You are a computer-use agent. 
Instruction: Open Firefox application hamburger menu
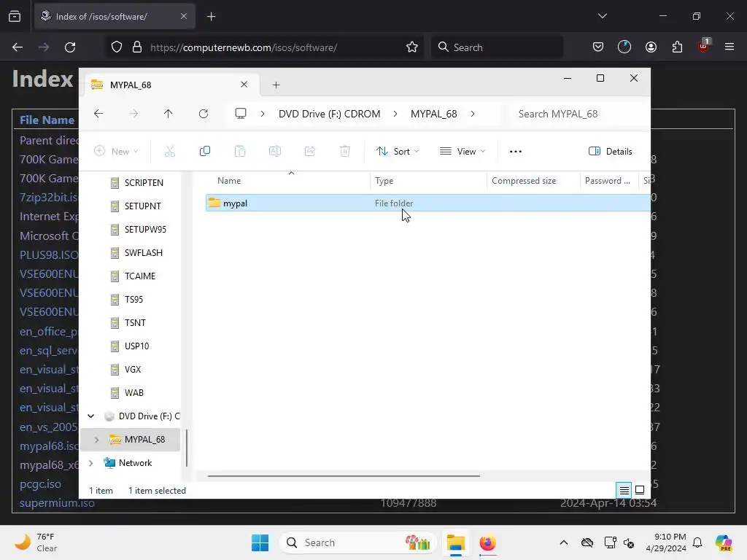729,47
